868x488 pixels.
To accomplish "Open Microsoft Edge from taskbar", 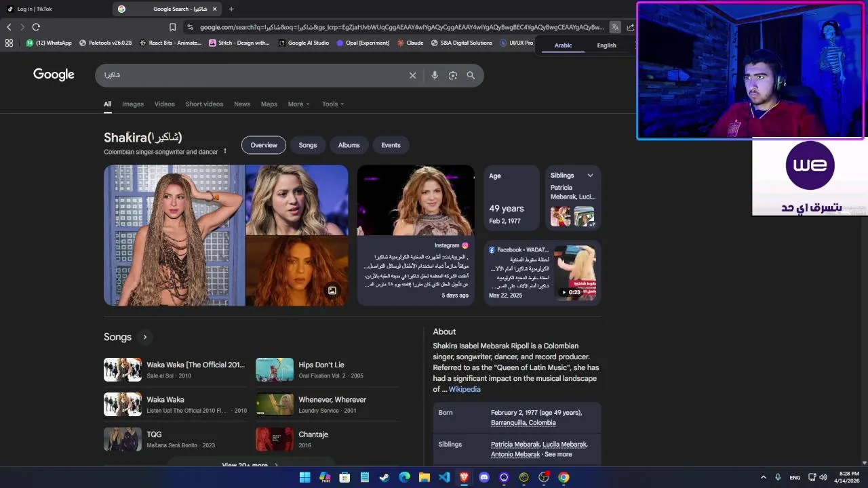I will 404,477.
